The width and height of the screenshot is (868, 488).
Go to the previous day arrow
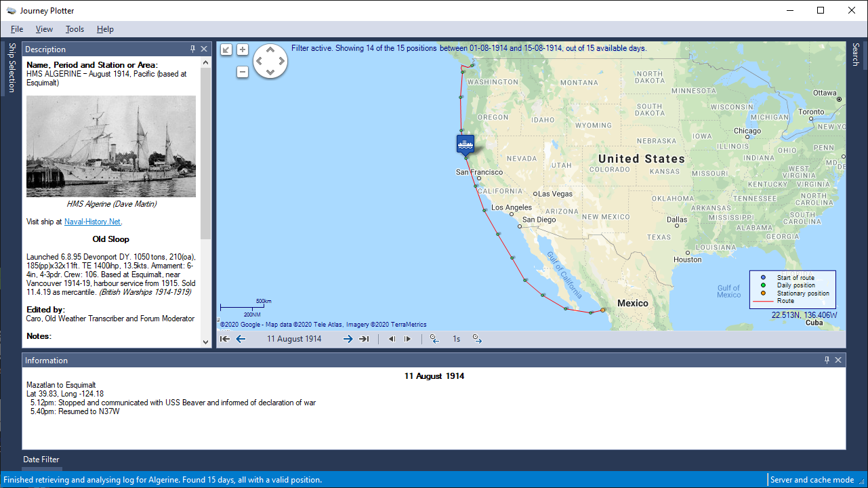pos(241,339)
